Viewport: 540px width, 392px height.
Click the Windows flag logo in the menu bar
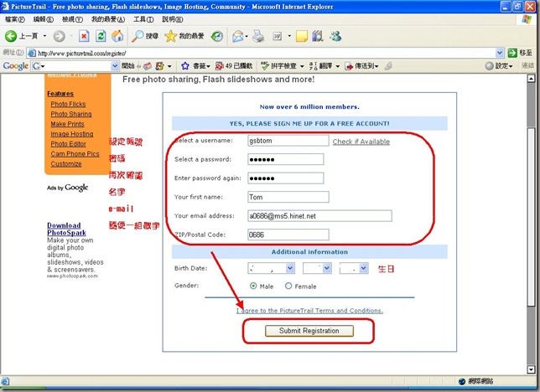(527, 19)
